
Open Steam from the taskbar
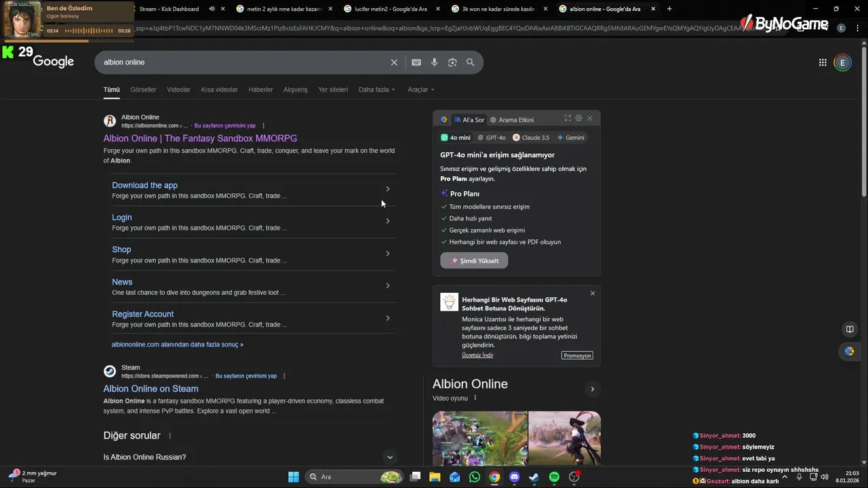pos(534,477)
